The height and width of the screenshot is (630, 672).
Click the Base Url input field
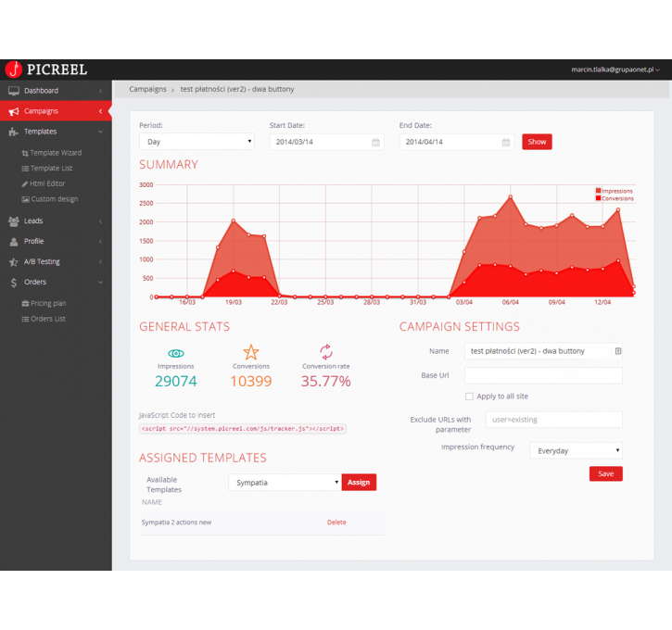point(543,375)
